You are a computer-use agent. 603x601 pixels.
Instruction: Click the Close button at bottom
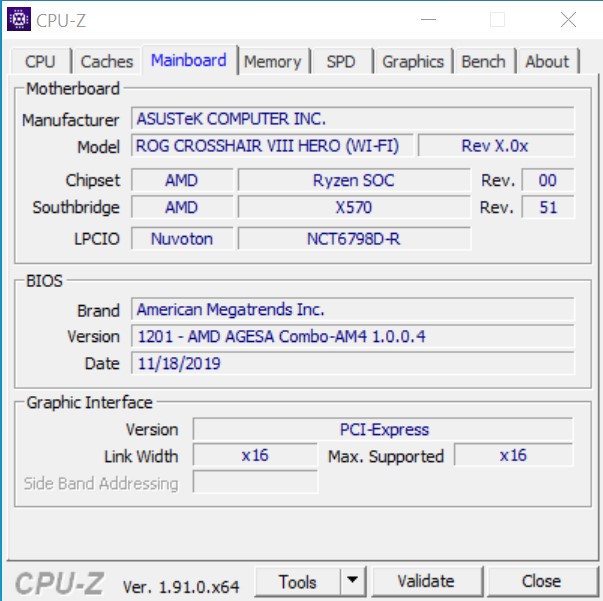coord(541,581)
